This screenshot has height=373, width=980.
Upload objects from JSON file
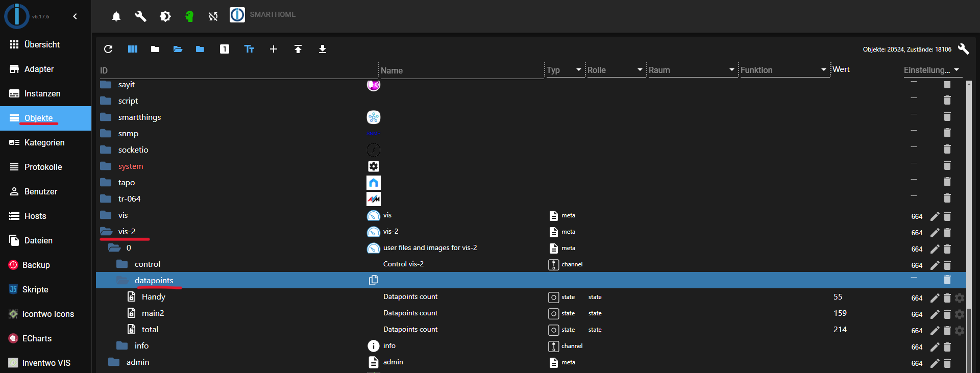[298, 49]
